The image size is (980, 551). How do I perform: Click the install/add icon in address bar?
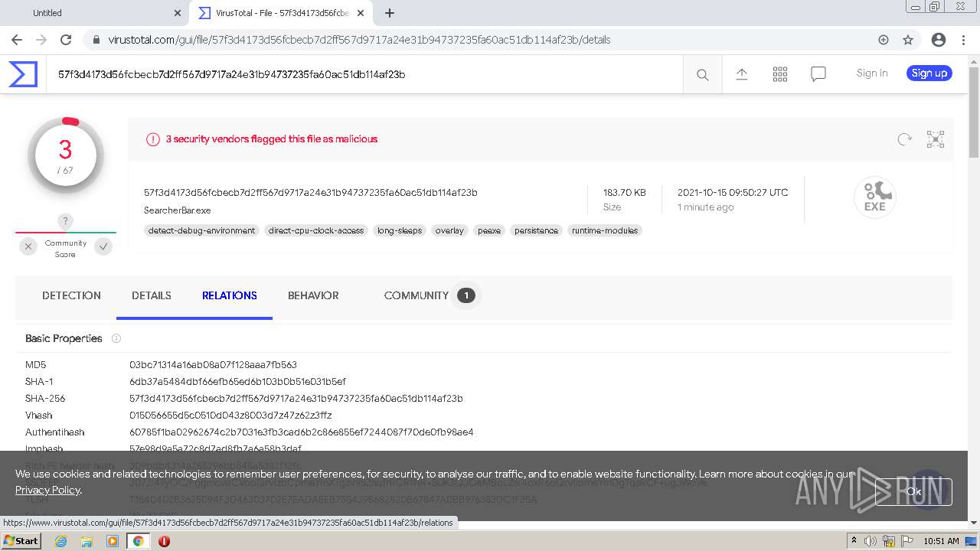point(884,40)
